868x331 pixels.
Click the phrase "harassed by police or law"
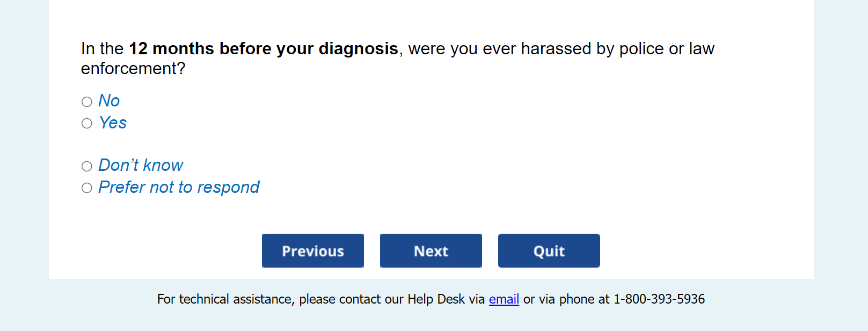click(617, 49)
